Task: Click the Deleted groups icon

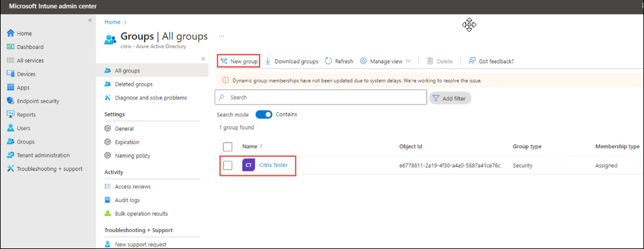Action: click(x=108, y=84)
